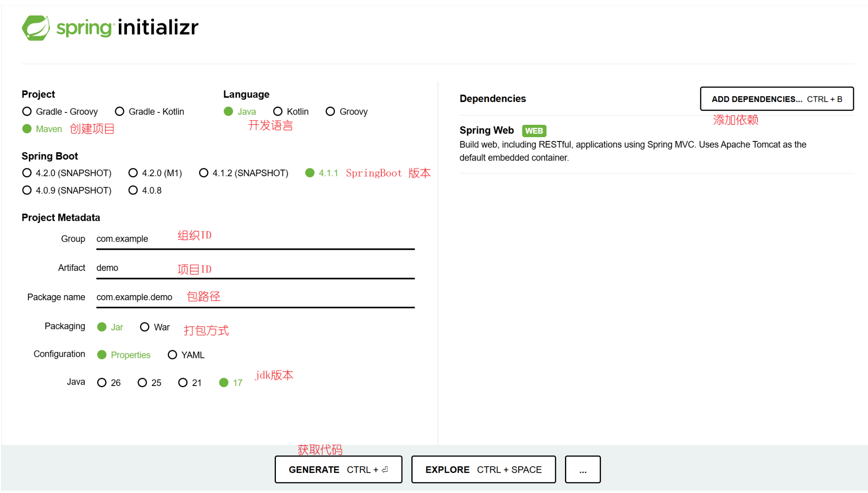Select Maven project type
The image size is (868, 493).
pyautogui.click(x=42, y=129)
